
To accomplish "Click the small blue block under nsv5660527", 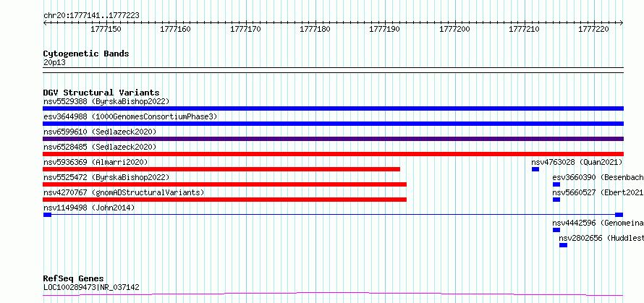I will coord(556,200).
